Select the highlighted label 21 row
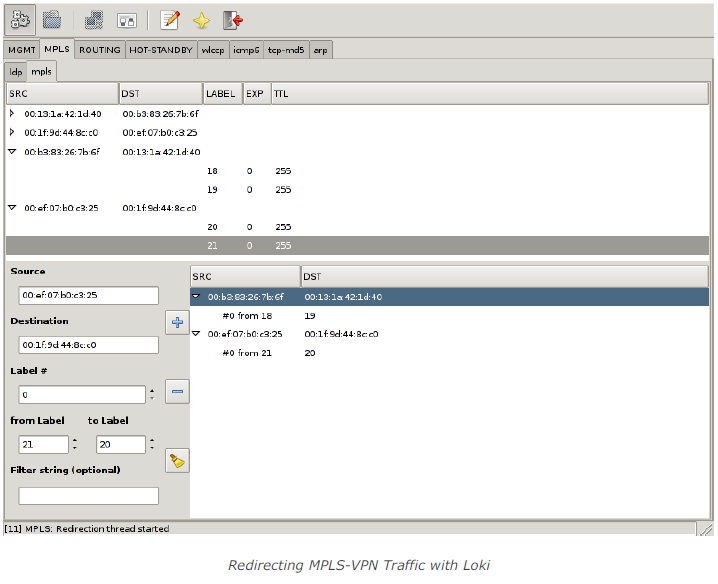Image resolution: width=718 pixels, height=584 pixels. pos(357,246)
